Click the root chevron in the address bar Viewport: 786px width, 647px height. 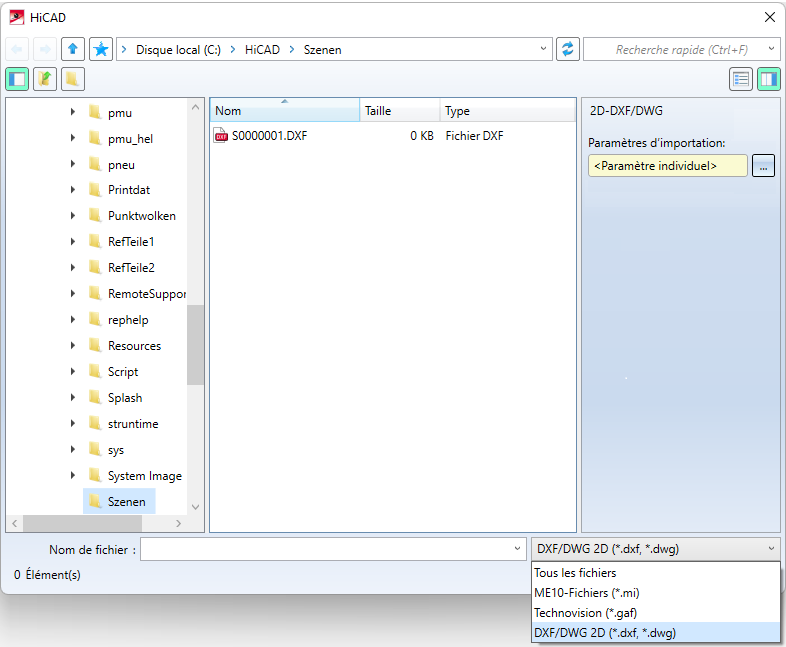tap(124, 50)
